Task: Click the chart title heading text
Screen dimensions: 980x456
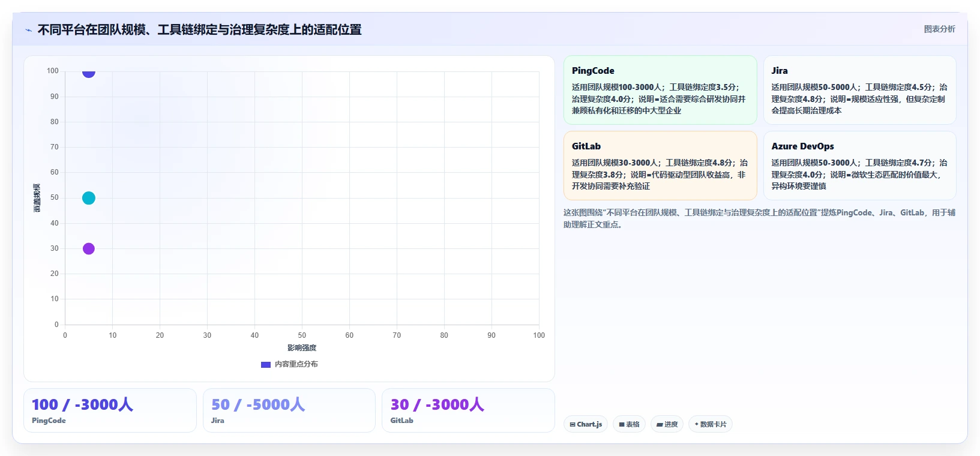Action: [199, 29]
